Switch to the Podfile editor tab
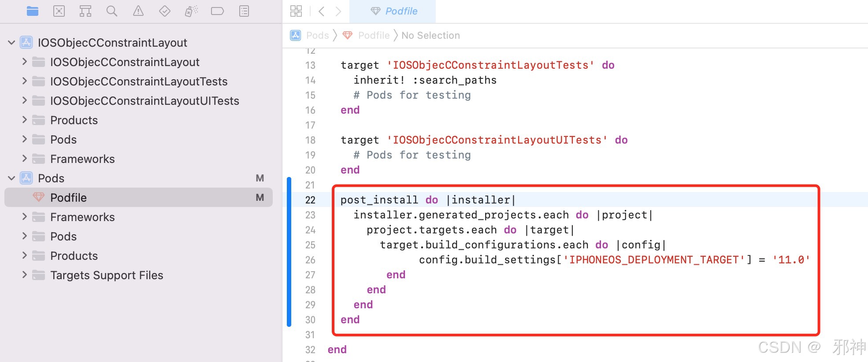Viewport: 868px width, 362px height. (x=393, y=11)
